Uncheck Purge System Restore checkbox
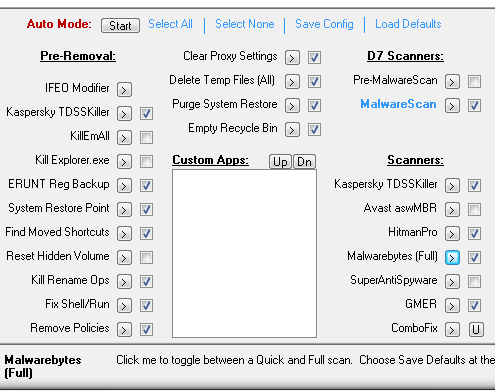The height and width of the screenshot is (391, 495). 314,106
